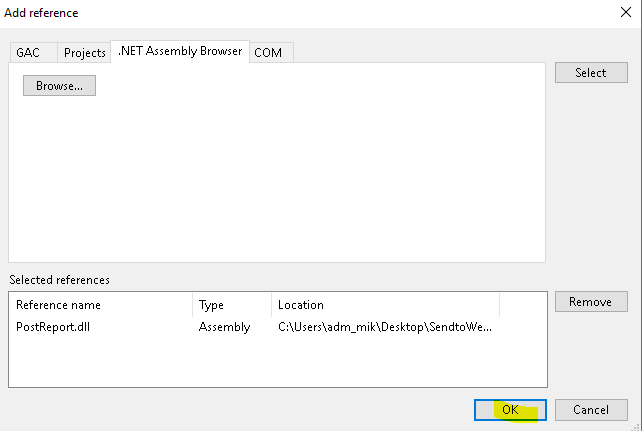Screen dimensions: 642x431
Task: Close the Add reference dialog
Action: tap(625, 13)
